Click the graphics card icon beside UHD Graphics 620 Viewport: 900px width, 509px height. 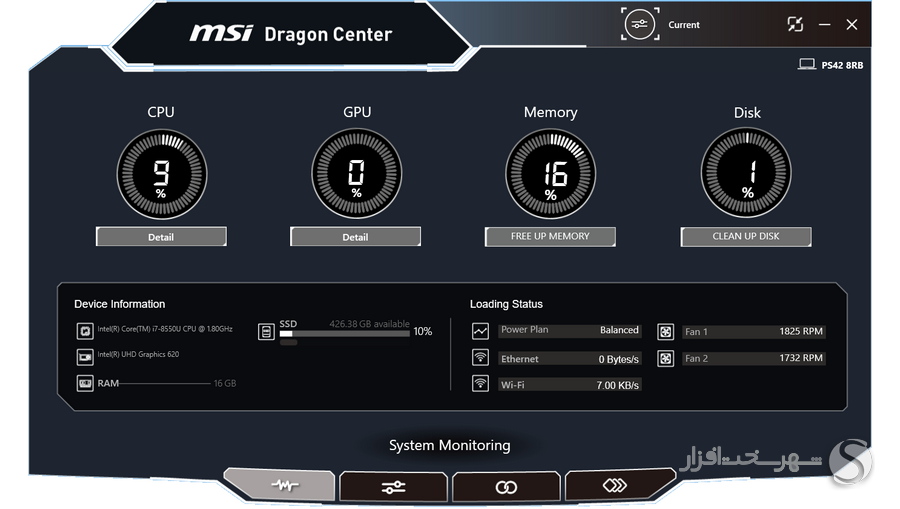(x=85, y=357)
